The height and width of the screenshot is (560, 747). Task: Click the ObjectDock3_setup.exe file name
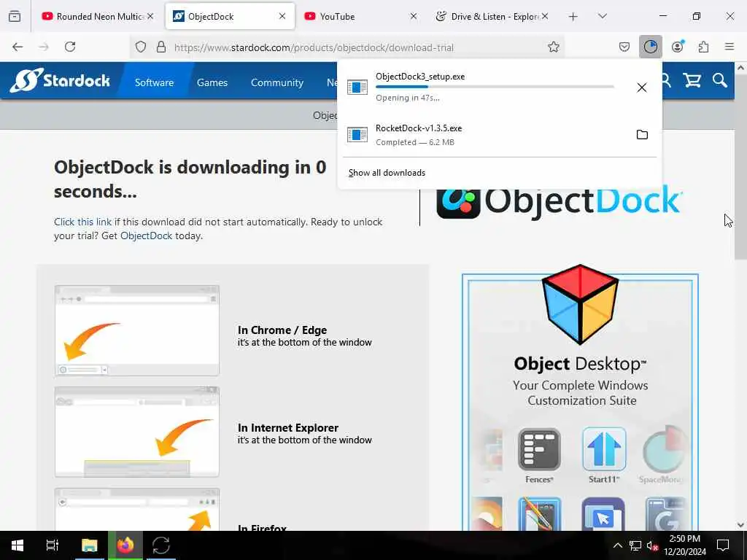tap(420, 76)
